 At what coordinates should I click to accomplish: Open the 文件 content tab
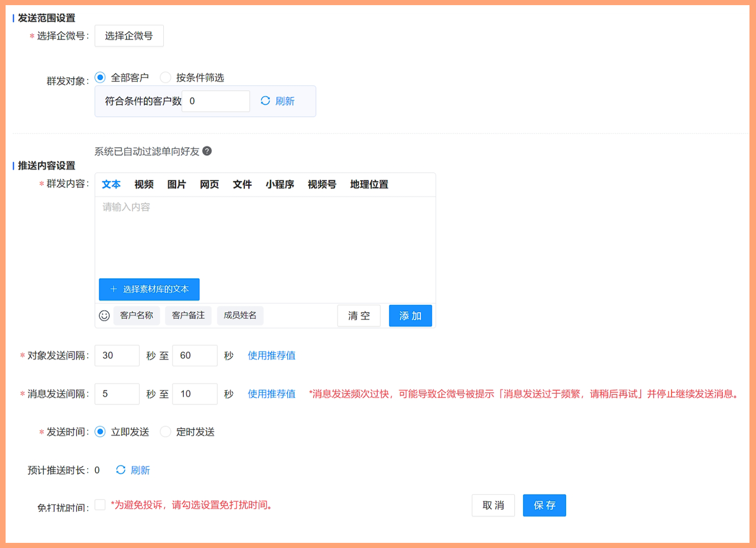[242, 184]
